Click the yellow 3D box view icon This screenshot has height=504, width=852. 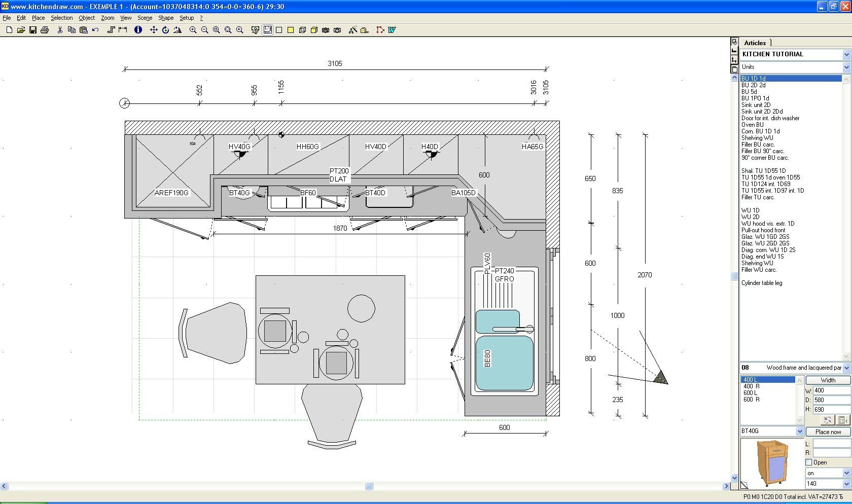[x=314, y=30]
